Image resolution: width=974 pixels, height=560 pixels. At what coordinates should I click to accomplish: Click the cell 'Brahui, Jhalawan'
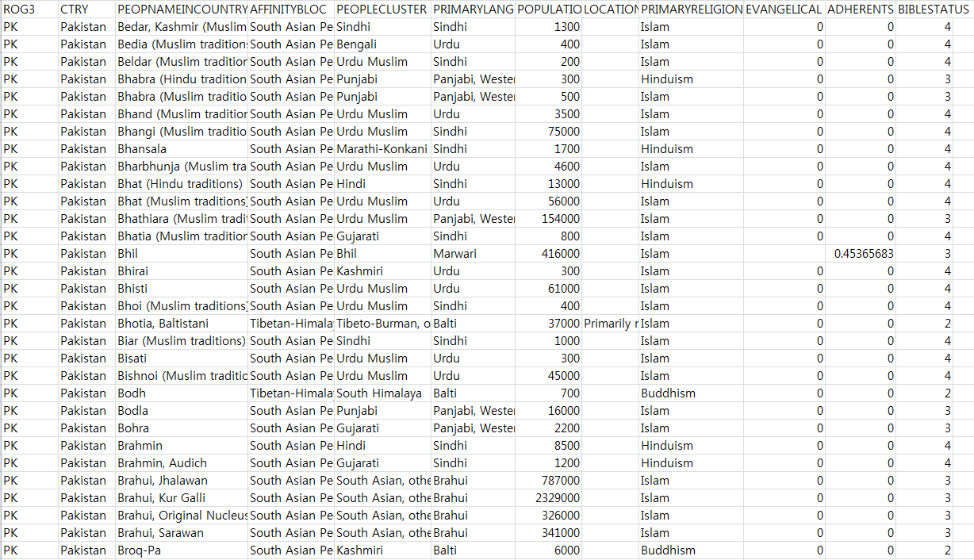click(x=182, y=481)
